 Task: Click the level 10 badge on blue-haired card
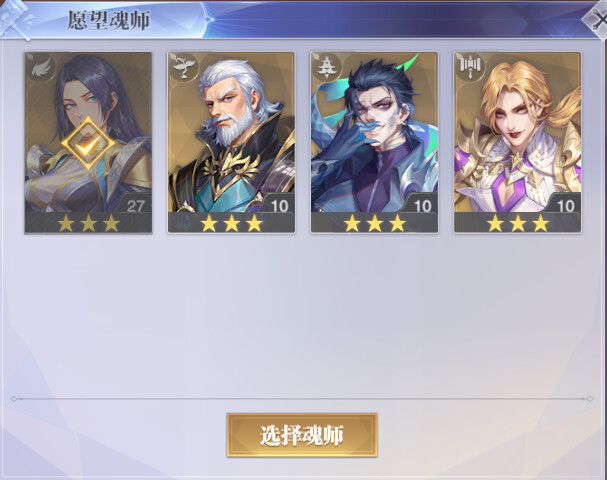[422, 204]
